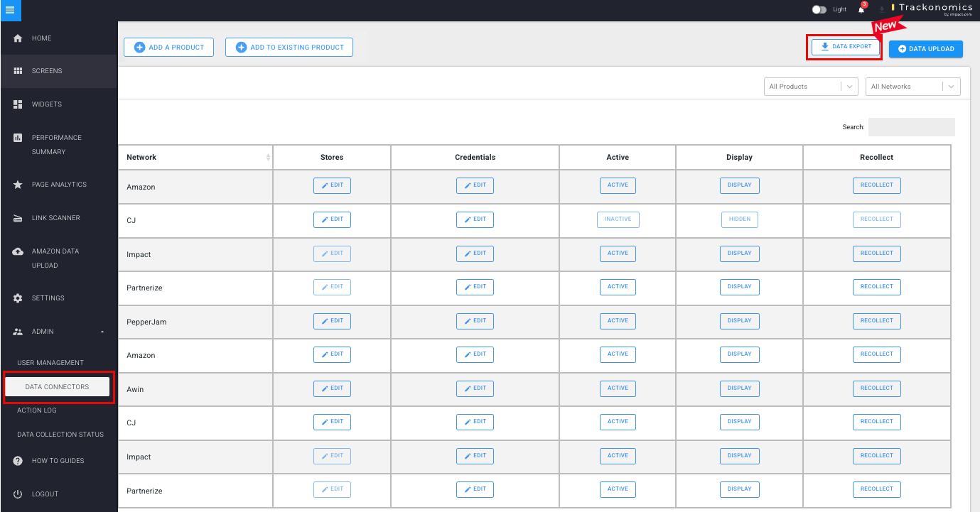Toggle the Light theme switch
The width and height of the screenshot is (980, 512).
[819, 9]
